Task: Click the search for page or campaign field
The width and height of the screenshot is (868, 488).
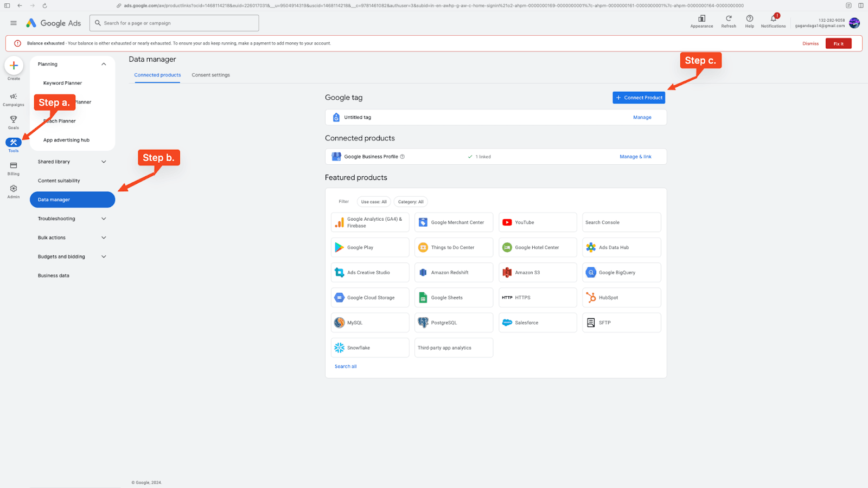Action: pos(174,23)
